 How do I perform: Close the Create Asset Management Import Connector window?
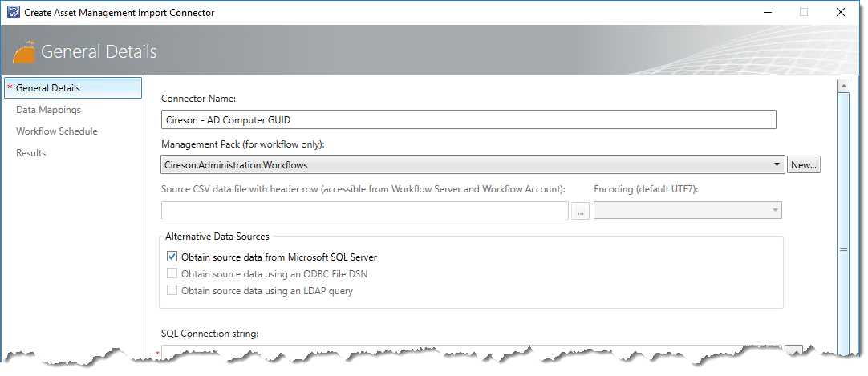840,13
